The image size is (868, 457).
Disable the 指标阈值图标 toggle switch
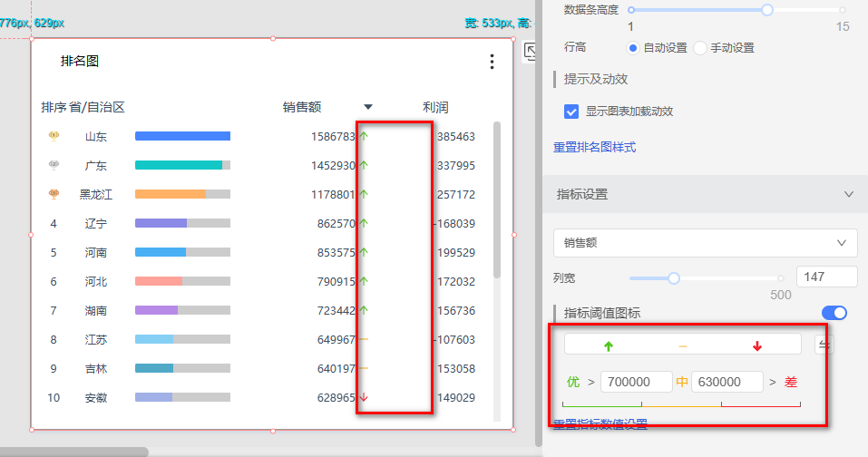[834, 313]
